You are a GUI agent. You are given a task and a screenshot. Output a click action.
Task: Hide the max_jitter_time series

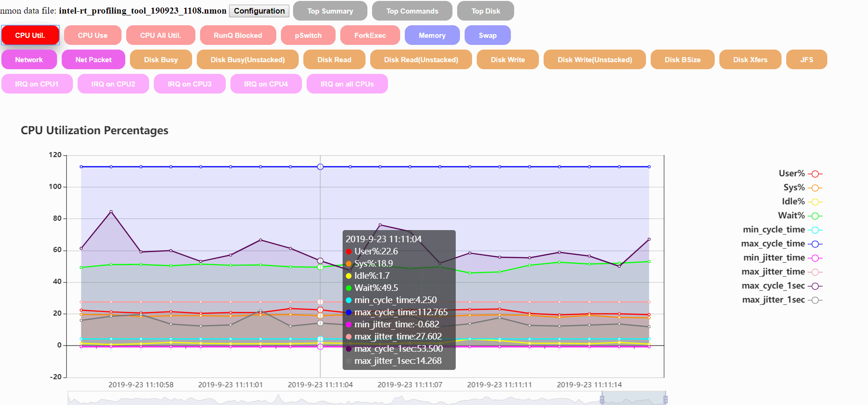coord(782,272)
